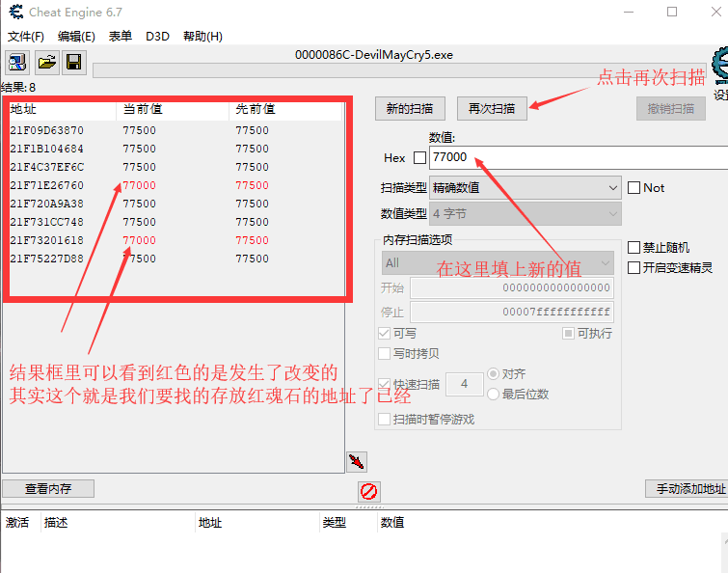The width and height of the screenshot is (728, 573).
Task: Click the fast scan alignment field showing 4
Action: (x=465, y=384)
